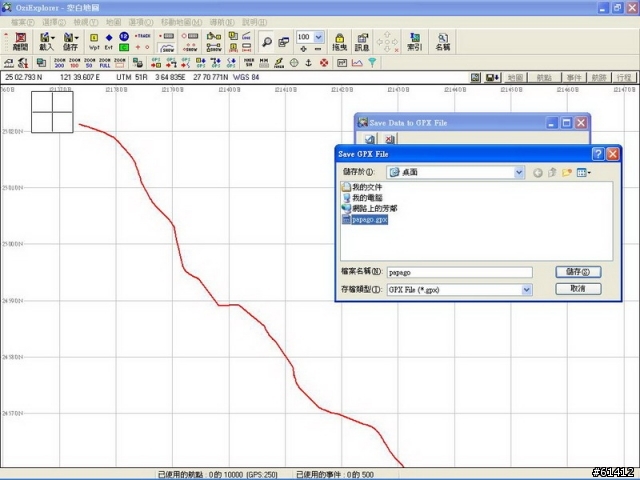Click the 事件 button on coordinate bar
The image size is (640, 480).
[x=574, y=78]
